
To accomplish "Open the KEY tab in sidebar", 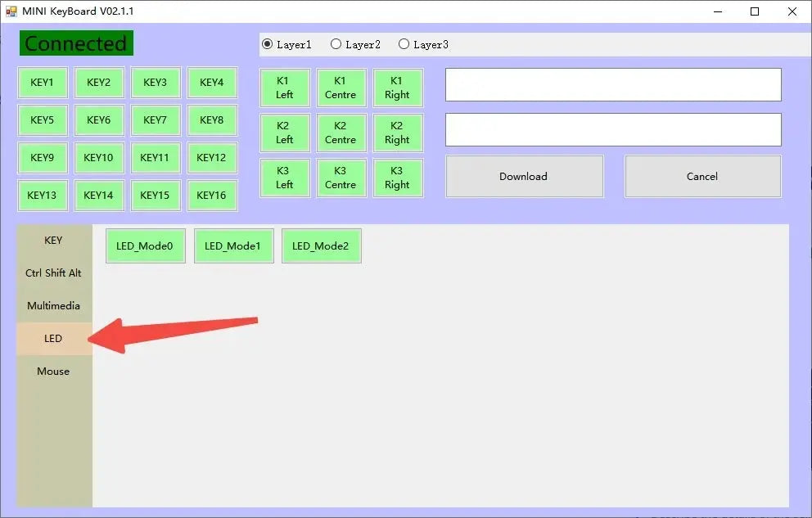I will [x=54, y=240].
